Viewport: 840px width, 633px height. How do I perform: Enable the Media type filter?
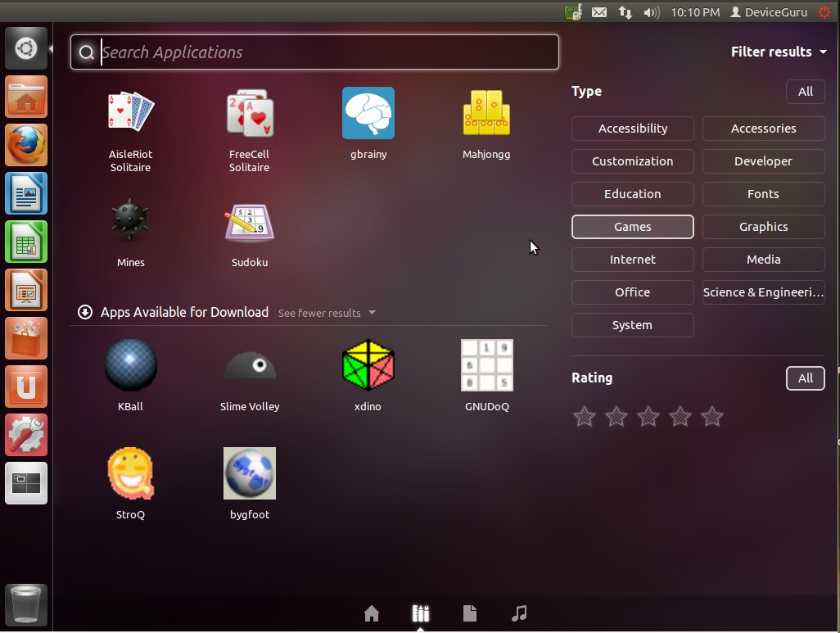point(763,260)
